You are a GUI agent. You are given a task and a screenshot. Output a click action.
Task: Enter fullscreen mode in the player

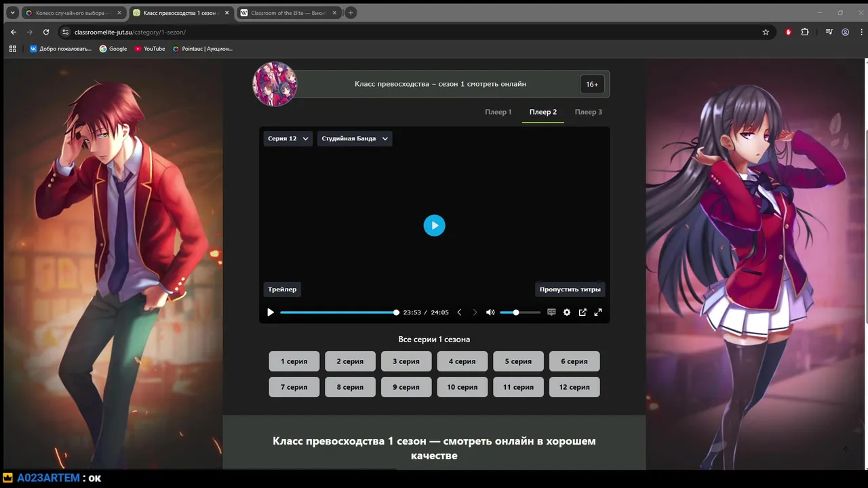[598, 312]
